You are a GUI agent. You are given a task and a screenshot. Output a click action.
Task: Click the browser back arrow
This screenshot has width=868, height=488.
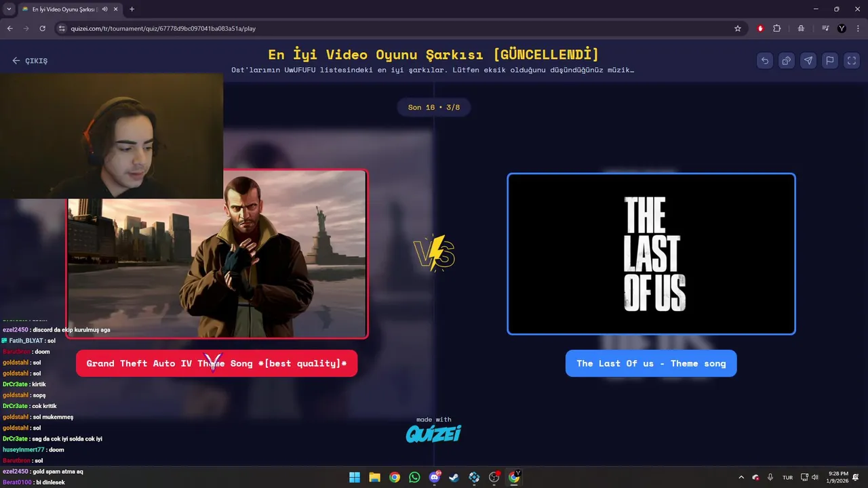point(9,28)
